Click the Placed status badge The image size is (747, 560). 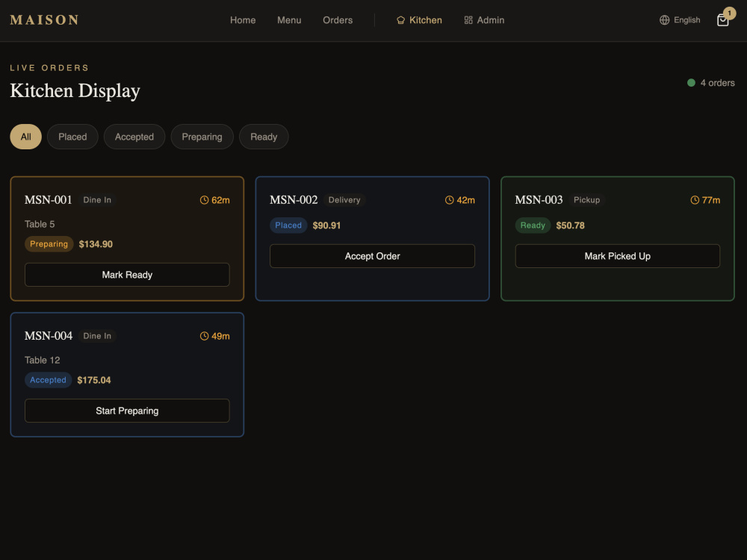(x=288, y=225)
